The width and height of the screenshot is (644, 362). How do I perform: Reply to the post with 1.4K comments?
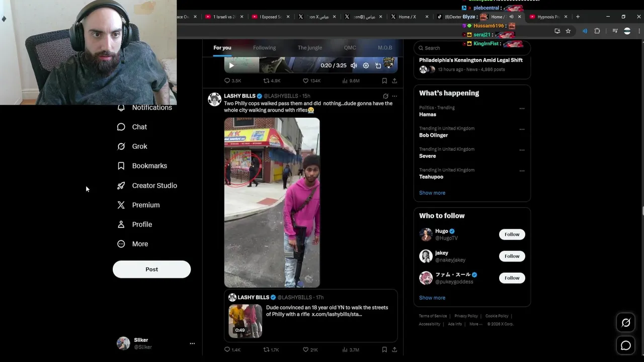pyautogui.click(x=232, y=349)
